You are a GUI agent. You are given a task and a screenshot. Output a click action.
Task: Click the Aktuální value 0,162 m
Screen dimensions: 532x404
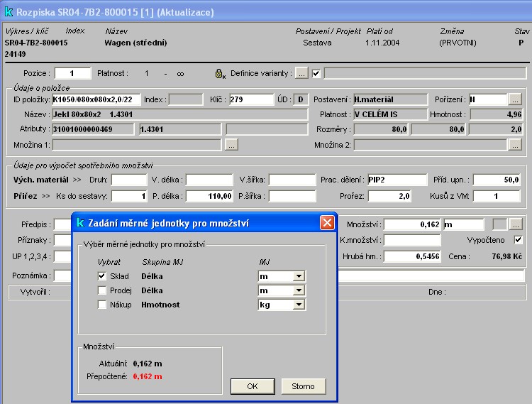pyautogui.click(x=148, y=364)
